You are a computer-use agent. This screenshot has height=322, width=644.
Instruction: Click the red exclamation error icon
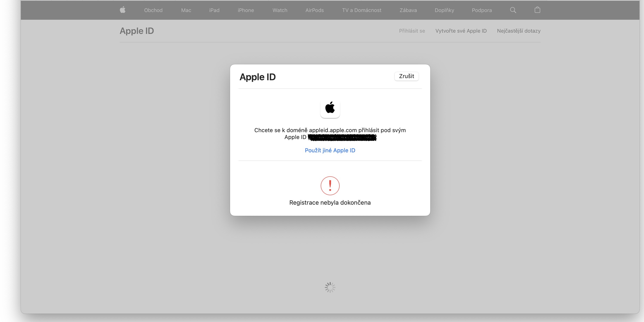(330, 186)
